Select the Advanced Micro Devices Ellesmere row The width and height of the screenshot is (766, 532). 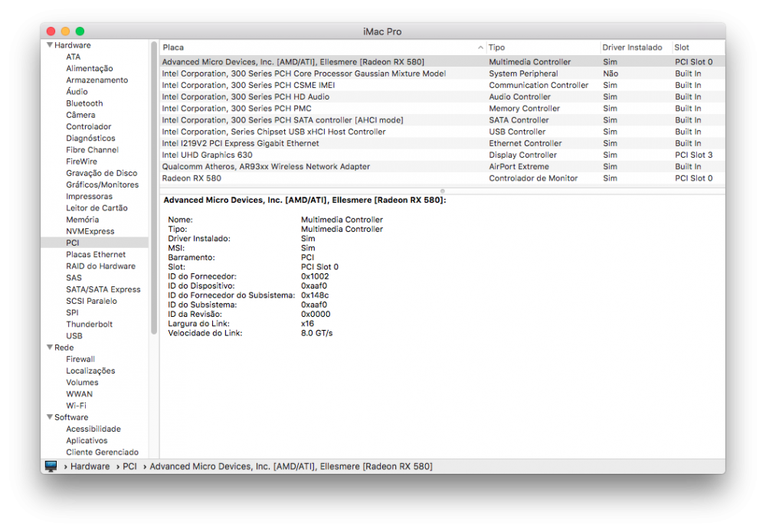click(x=442, y=62)
